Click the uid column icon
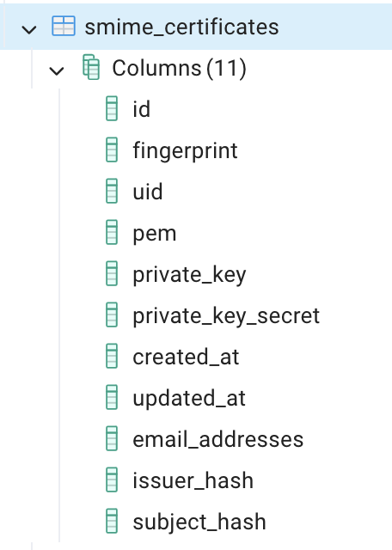Screen dimensions: 392x550 [112, 191]
